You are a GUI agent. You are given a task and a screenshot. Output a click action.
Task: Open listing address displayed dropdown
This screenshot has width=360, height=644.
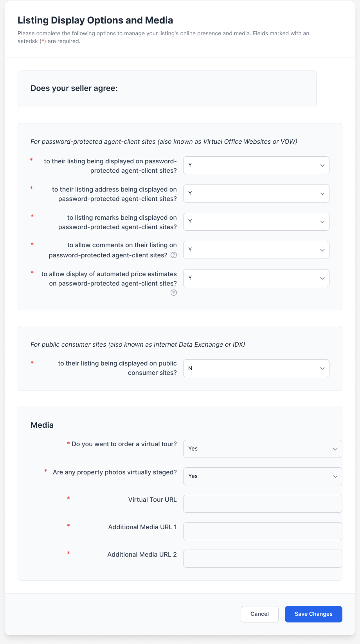256,194
